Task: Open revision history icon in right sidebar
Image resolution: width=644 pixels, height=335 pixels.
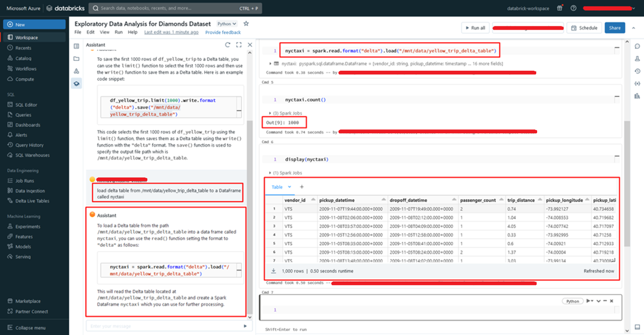Action: (x=637, y=71)
